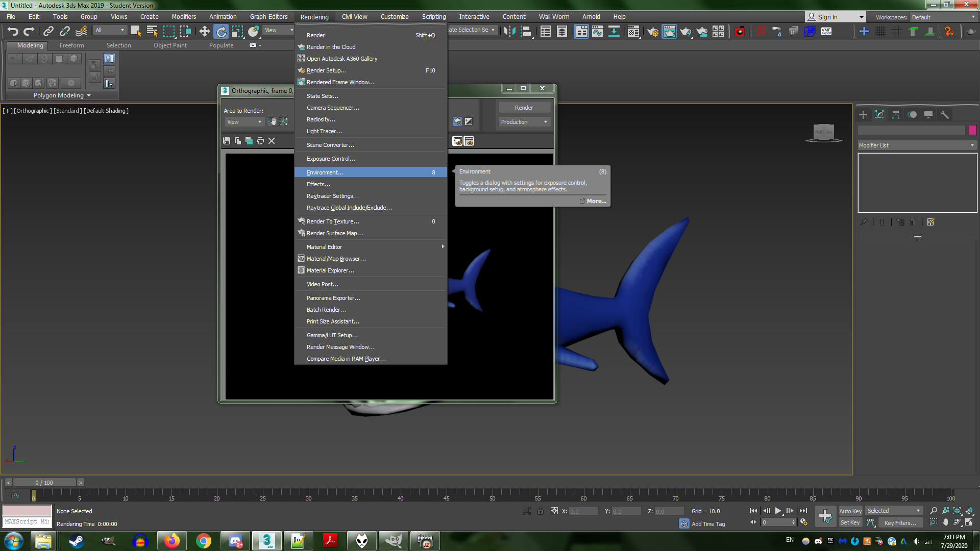Play the animation
980x551 pixels.
click(778, 511)
